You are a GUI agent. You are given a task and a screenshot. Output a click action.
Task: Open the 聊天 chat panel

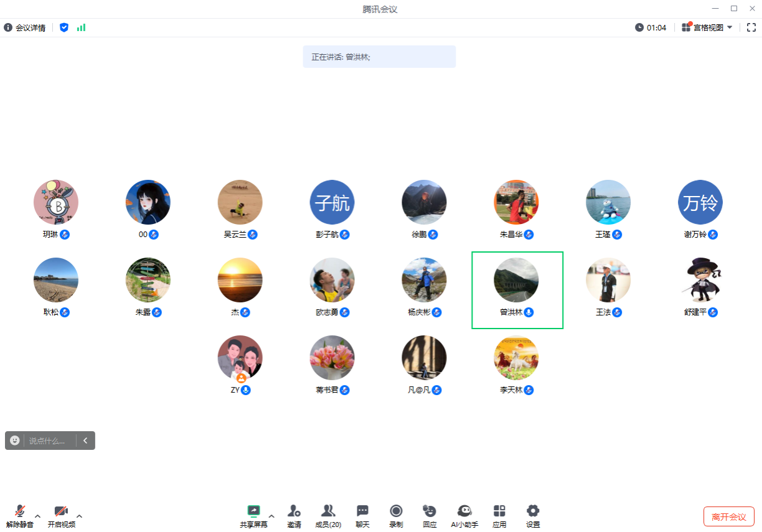click(362, 511)
